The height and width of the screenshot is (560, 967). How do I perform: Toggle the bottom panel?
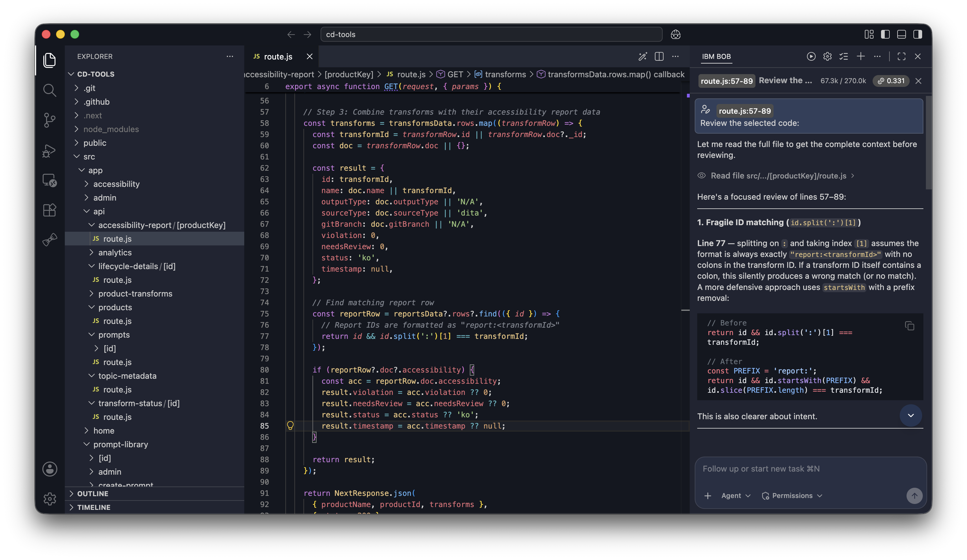[x=901, y=35]
